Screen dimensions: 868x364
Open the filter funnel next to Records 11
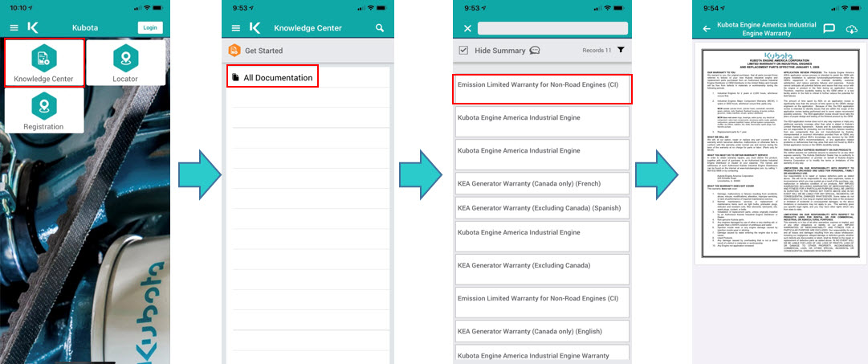[x=621, y=50]
